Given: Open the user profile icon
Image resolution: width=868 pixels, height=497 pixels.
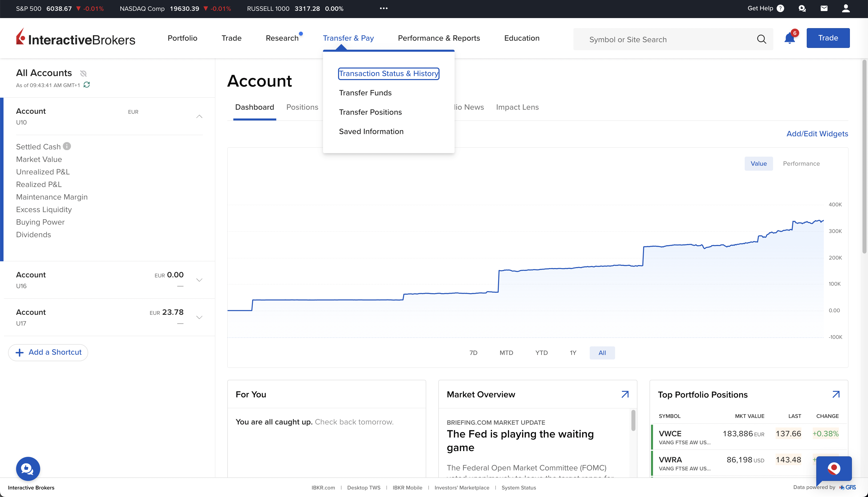Looking at the screenshot, I should coord(846,9).
